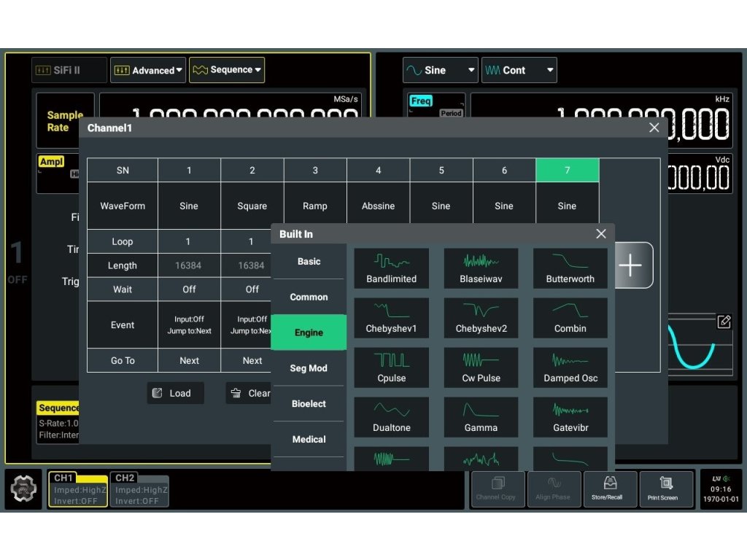The height and width of the screenshot is (560, 747).
Task: Toggle Wait Off for segment 1
Action: pos(189,289)
